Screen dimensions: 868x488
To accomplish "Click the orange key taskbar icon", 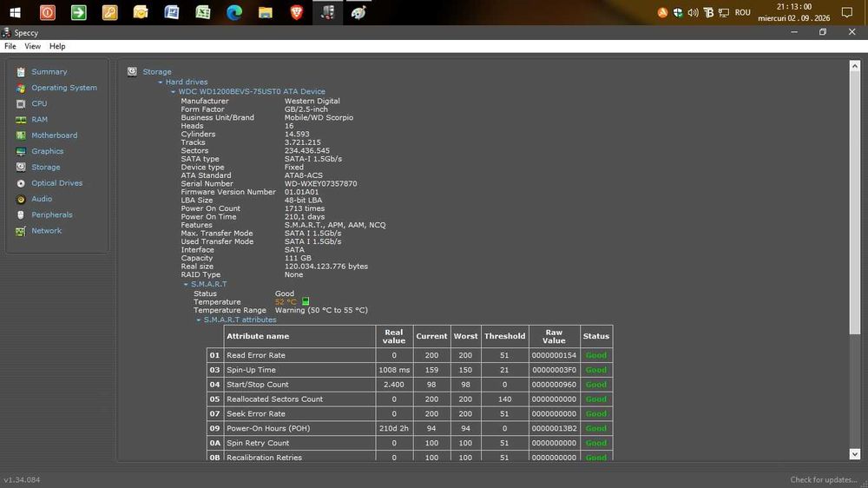I will 109,12.
